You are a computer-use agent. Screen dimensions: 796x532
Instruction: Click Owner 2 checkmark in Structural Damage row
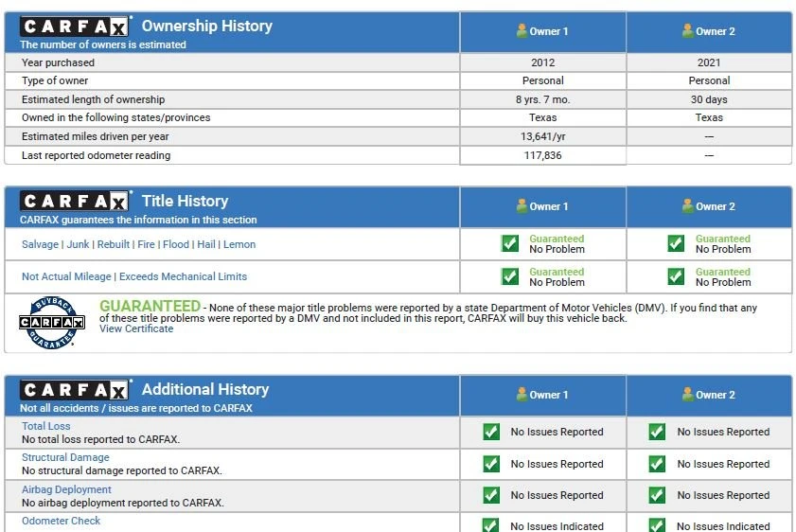click(657, 464)
